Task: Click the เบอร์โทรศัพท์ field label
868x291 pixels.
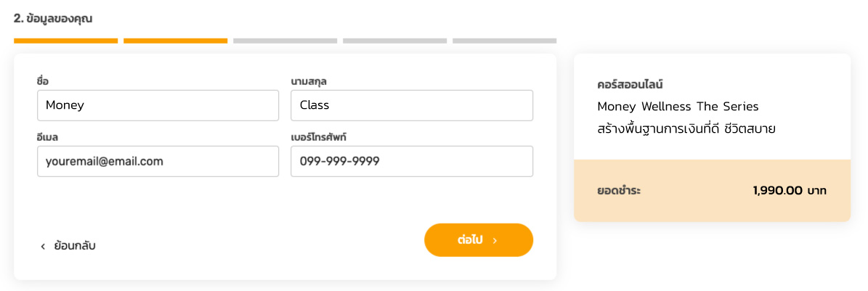Action: (x=321, y=136)
